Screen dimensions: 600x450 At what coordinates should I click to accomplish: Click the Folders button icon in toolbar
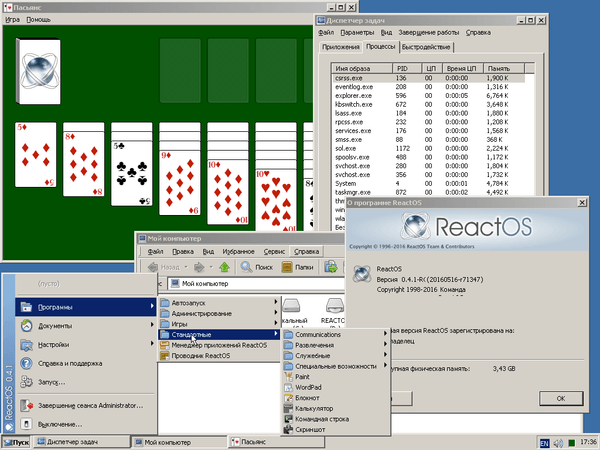coord(287,267)
